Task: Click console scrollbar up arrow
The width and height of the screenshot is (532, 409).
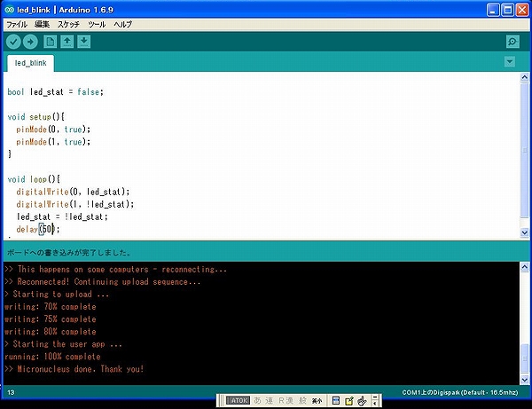Action: (525, 267)
